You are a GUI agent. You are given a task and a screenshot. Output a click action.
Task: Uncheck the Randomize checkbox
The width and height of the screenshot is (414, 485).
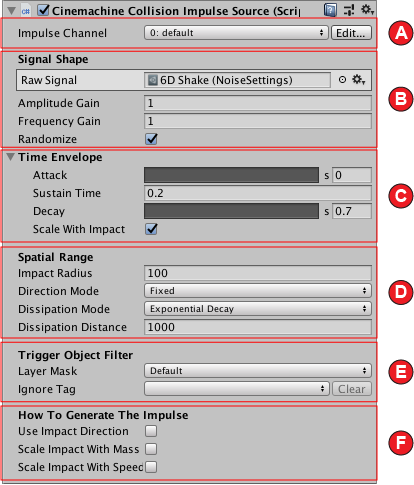click(151, 139)
